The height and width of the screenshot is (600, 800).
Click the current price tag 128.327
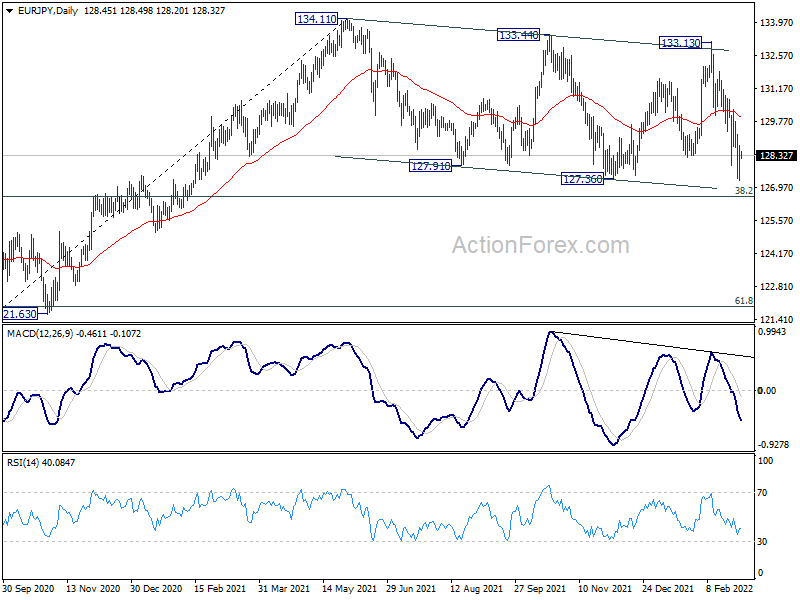coord(776,155)
